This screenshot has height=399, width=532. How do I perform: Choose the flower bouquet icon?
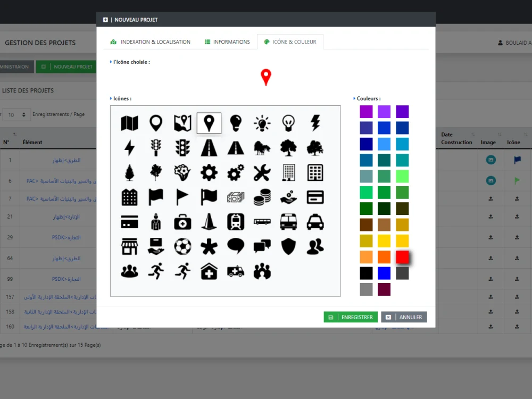point(182,173)
